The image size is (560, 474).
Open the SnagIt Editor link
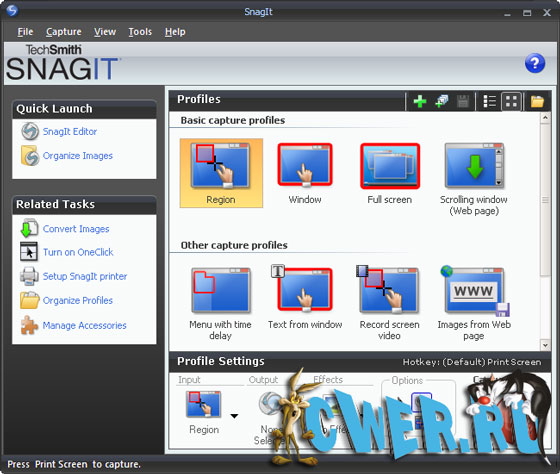tap(70, 131)
